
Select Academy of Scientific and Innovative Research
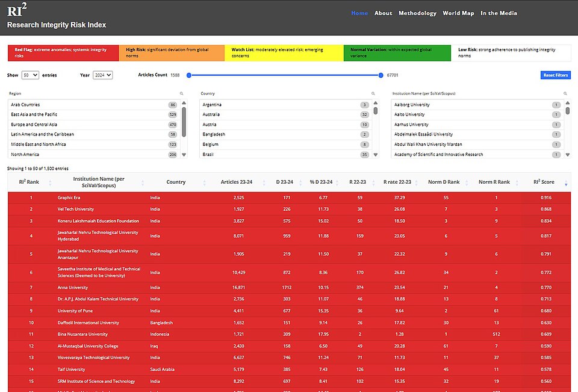477,155
